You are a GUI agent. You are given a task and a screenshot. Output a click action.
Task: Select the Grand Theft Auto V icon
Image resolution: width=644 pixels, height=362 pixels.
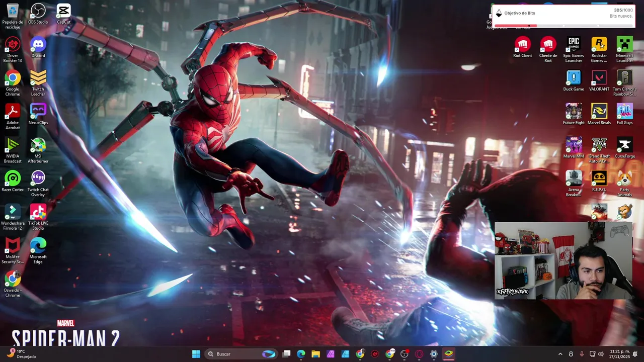pos(599,150)
